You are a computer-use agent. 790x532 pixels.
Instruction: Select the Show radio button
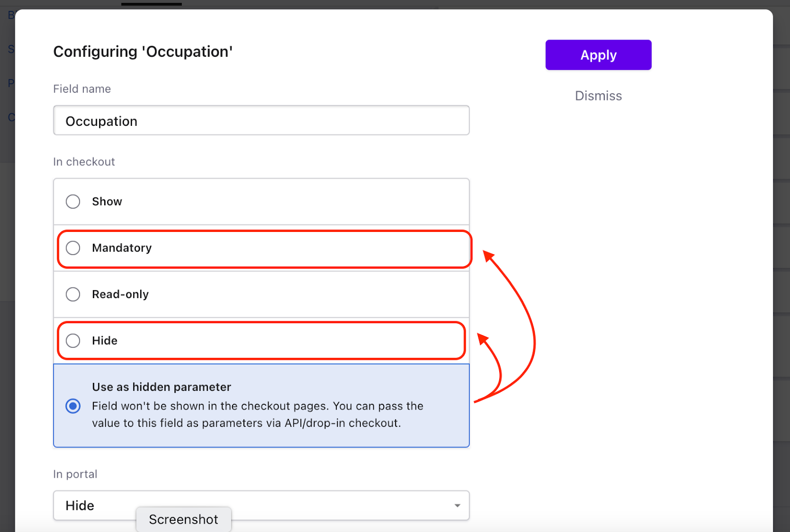pyautogui.click(x=73, y=201)
